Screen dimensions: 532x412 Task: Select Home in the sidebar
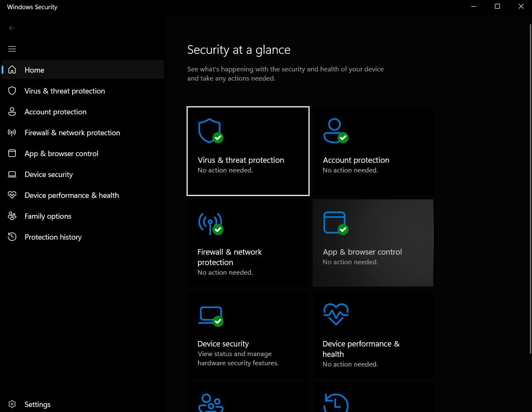click(83, 70)
